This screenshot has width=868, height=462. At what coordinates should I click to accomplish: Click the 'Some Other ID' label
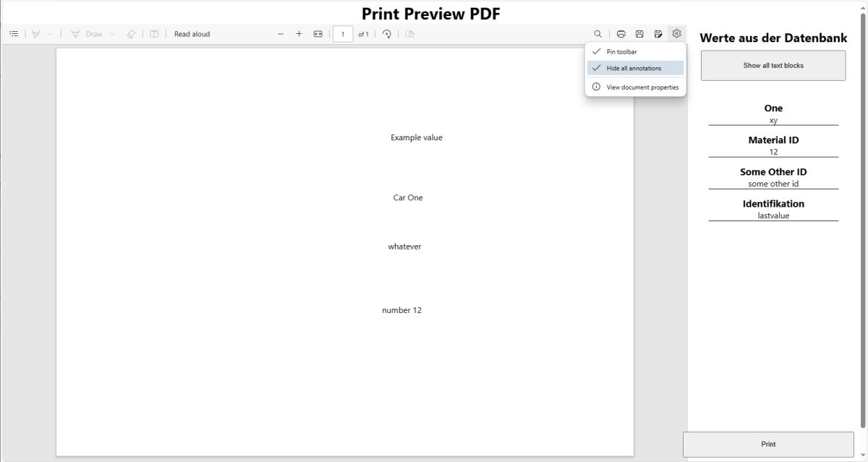click(773, 172)
